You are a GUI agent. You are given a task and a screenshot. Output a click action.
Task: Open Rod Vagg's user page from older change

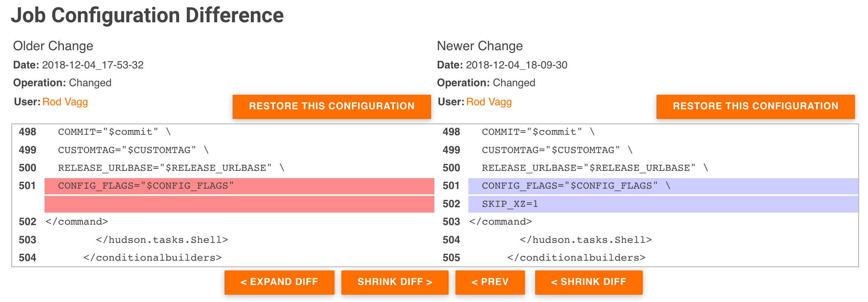coord(66,102)
